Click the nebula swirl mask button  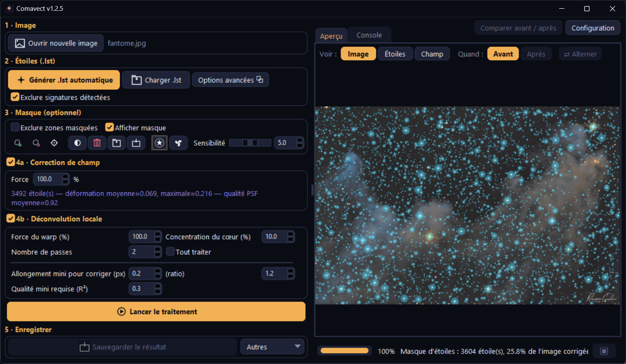(178, 143)
